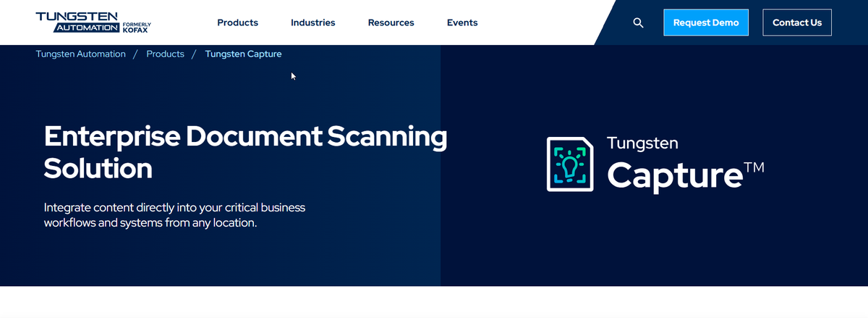
Task: Open the site search magnifier icon
Action: [638, 22]
